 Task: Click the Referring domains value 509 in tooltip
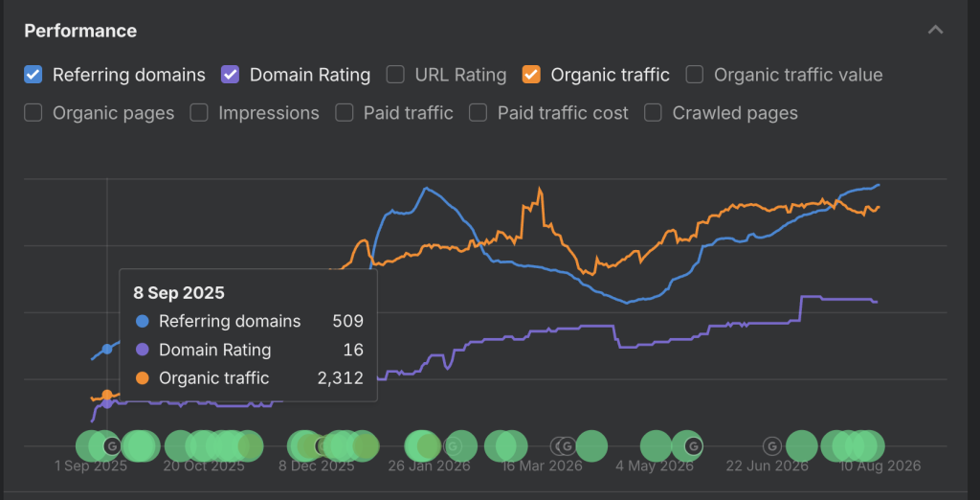click(348, 321)
